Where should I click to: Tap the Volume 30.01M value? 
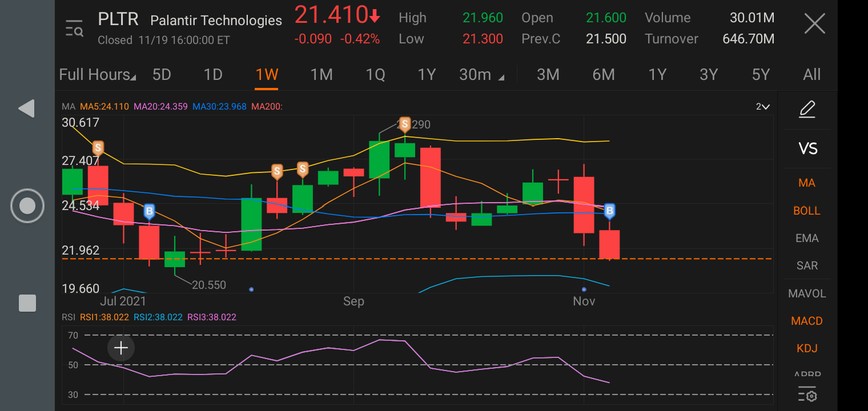click(x=752, y=18)
